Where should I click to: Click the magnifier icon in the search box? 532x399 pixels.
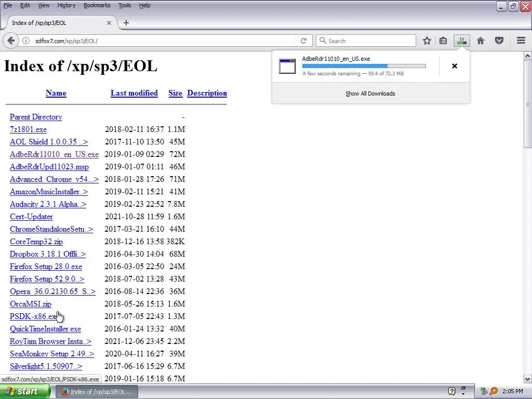click(x=323, y=41)
